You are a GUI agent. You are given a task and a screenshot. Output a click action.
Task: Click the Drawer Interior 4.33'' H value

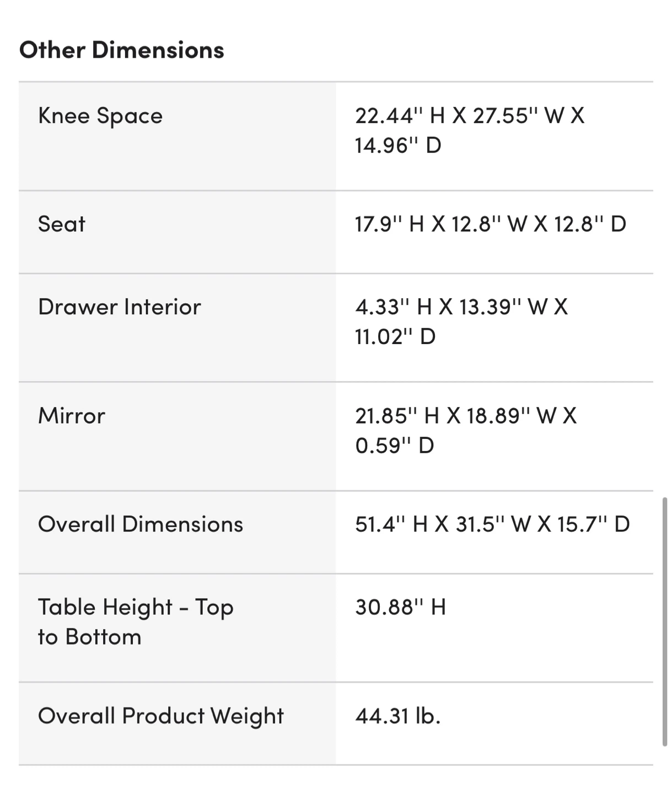click(461, 321)
